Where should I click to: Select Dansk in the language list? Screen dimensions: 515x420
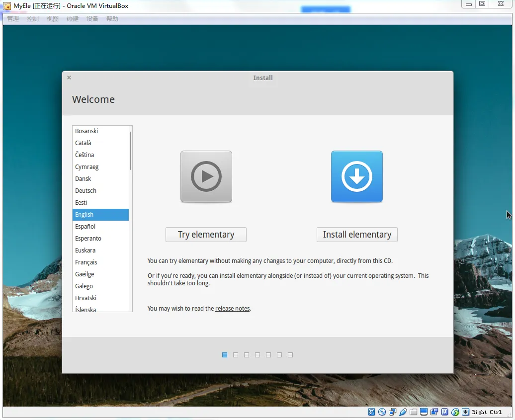click(x=100, y=178)
